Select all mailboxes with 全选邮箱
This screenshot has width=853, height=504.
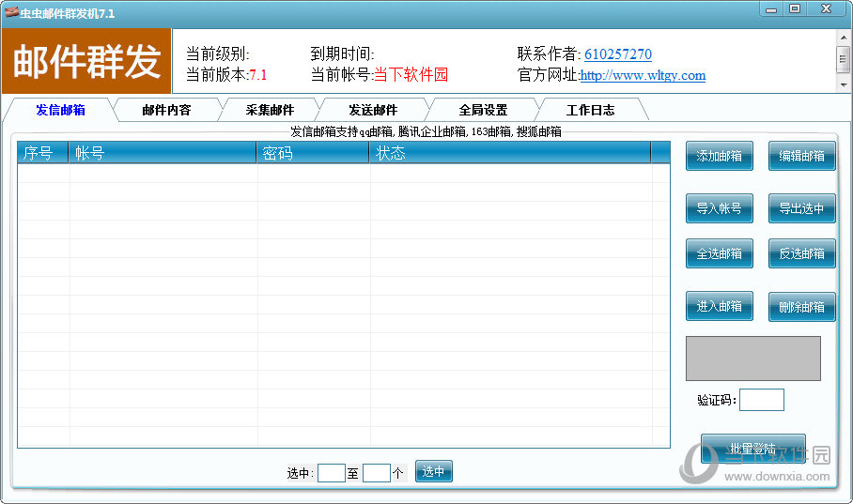[719, 253]
